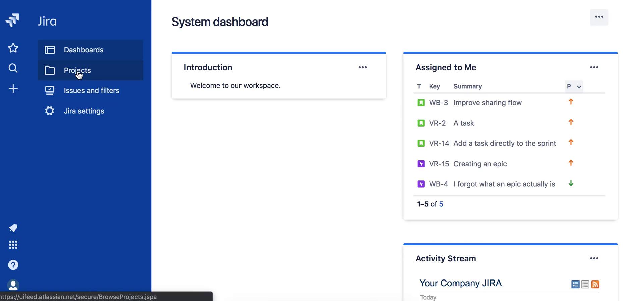Open 'Add a task directly to the sprint'
644x301 pixels.
point(505,143)
